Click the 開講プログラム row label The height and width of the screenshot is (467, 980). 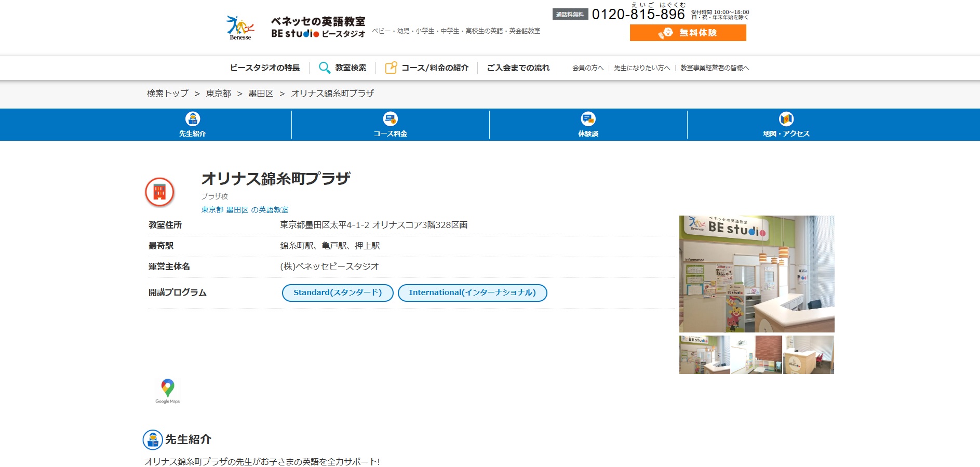click(178, 292)
